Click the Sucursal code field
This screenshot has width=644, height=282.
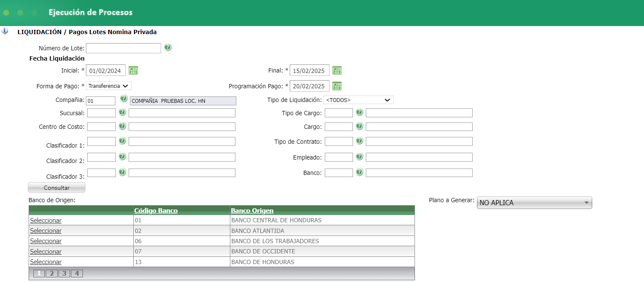point(101,113)
